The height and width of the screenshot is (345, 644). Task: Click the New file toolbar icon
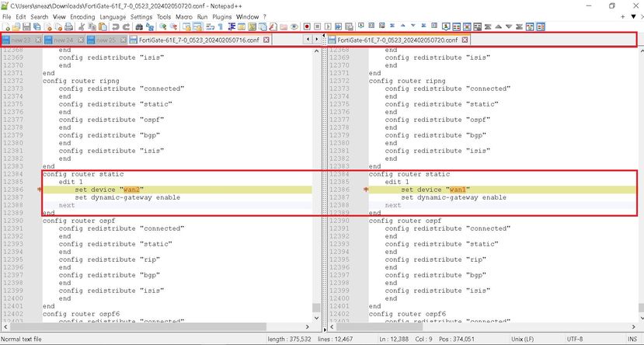5,26
